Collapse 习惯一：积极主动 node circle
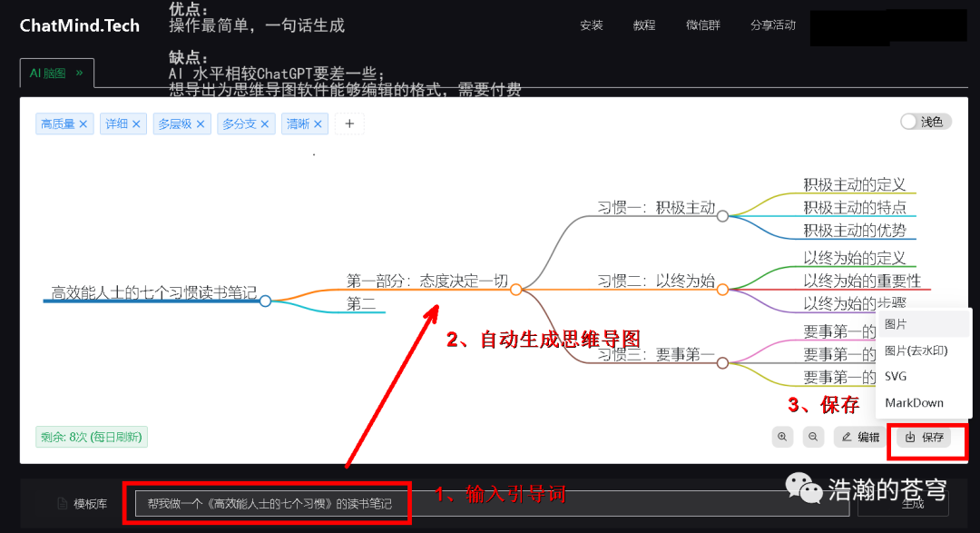The image size is (980, 533). [x=722, y=216]
